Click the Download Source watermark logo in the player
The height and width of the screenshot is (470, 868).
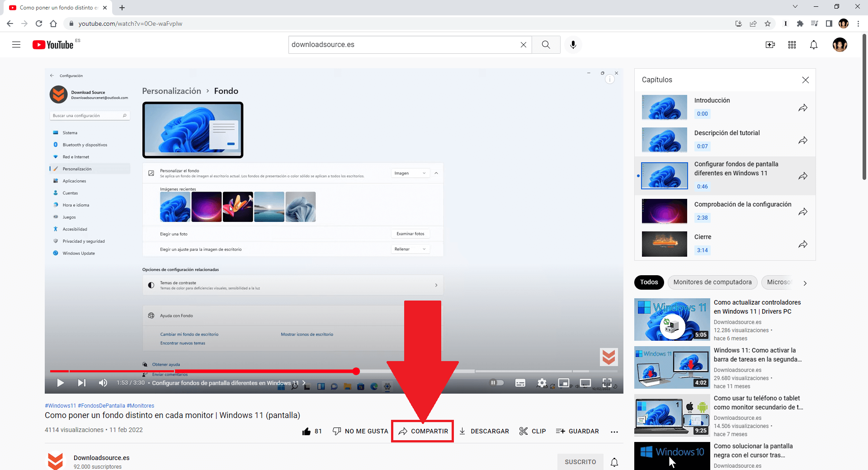click(x=609, y=357)
